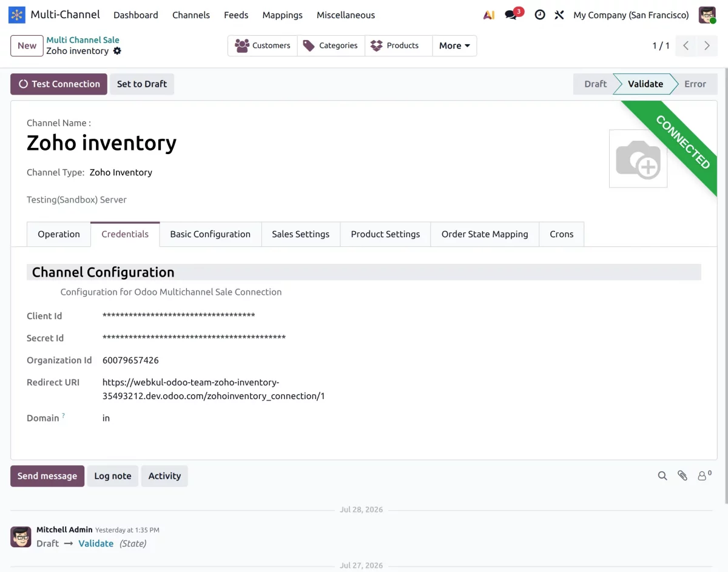
Task: Select the Error status stage
Action: click(695, 84)
